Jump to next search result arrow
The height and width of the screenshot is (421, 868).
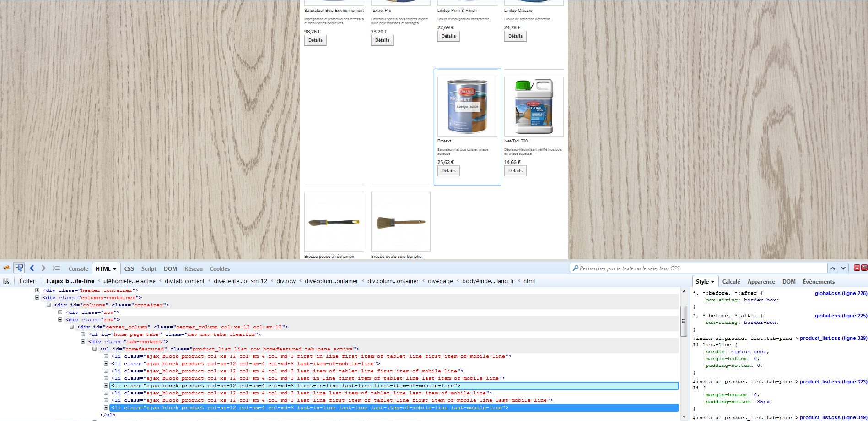pyautogui.click(x=843, y=268)
